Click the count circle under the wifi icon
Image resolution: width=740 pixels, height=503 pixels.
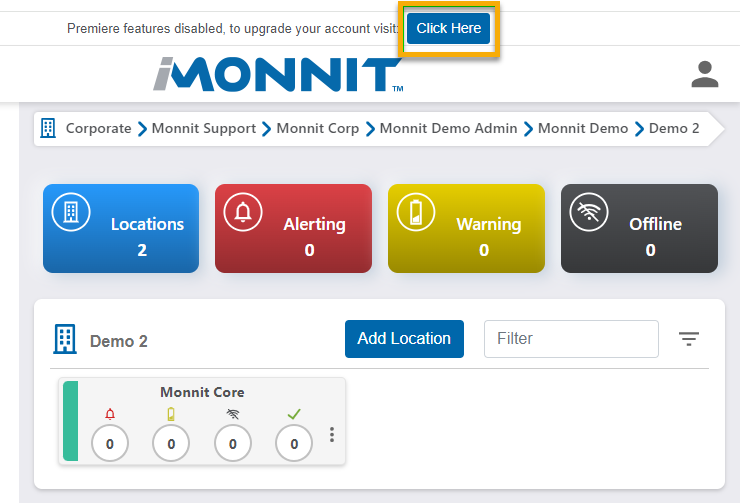tap(233, 444)
